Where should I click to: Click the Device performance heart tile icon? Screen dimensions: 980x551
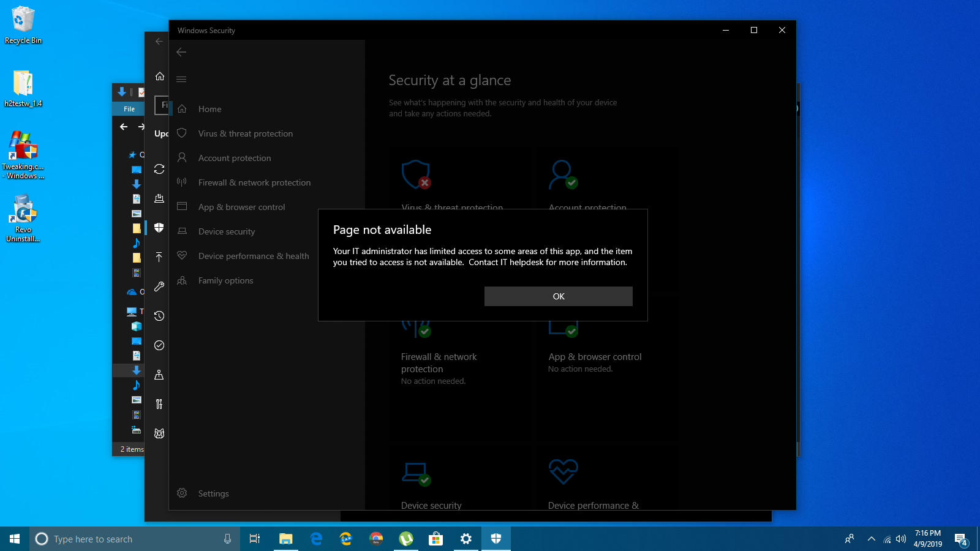pos(563,471)
